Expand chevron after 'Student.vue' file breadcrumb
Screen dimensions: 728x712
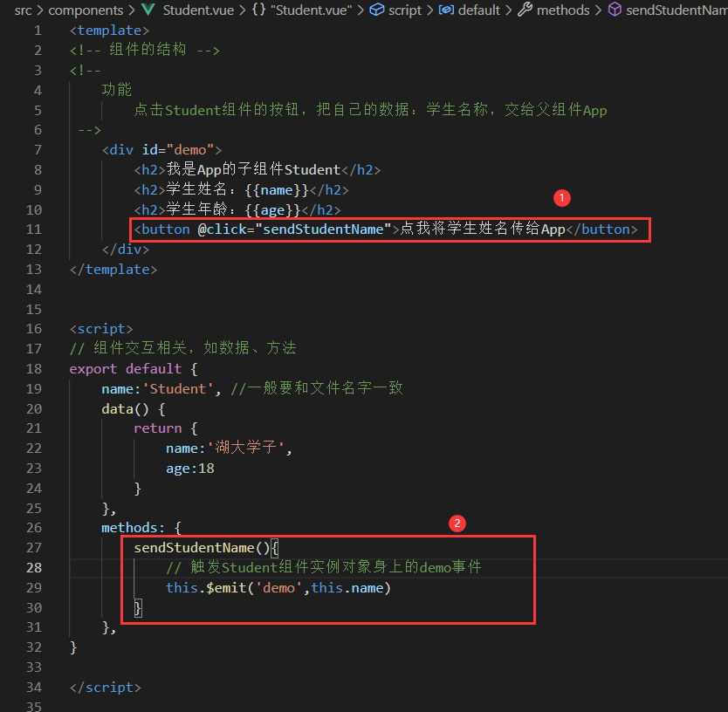(243, 10)
